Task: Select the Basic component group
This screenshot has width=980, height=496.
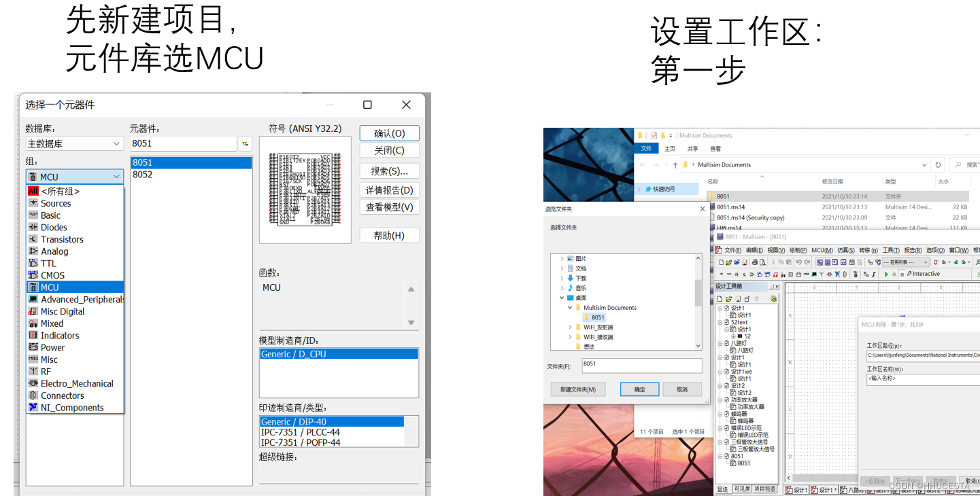Action: click(75, 215)
